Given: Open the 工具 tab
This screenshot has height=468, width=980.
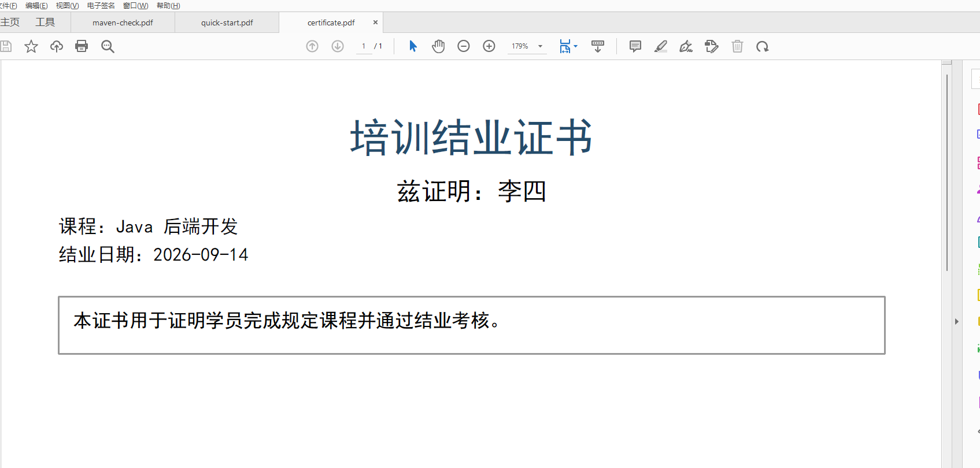Looking at the screenshot, I should pos(45,23).
